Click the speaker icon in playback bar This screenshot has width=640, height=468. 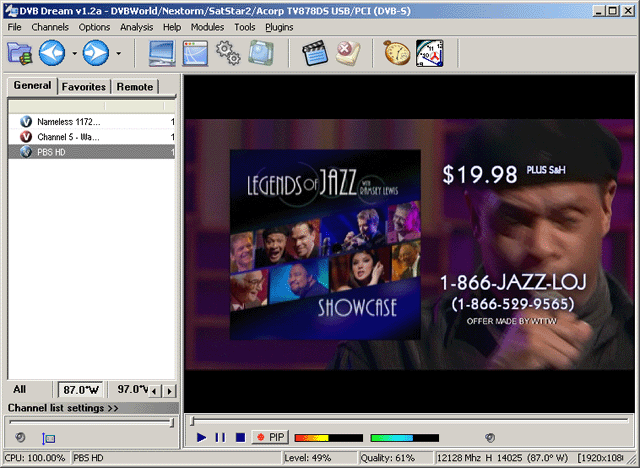click(490, 438)
